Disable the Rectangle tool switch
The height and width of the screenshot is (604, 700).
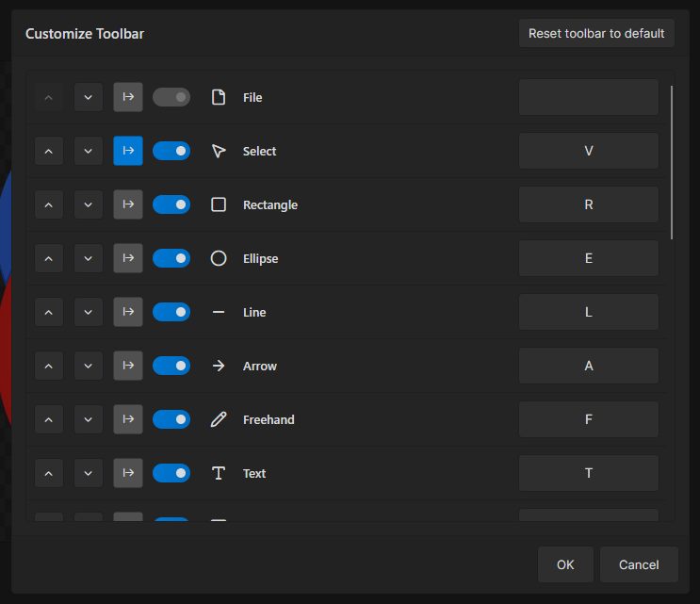coord(171,204)
